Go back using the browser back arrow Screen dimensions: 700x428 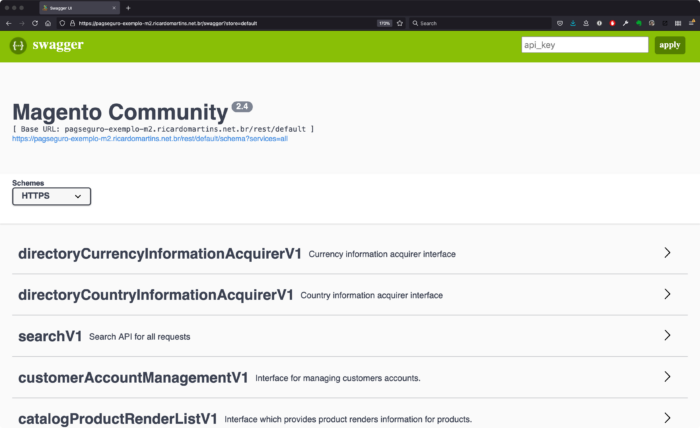[8, 23]
